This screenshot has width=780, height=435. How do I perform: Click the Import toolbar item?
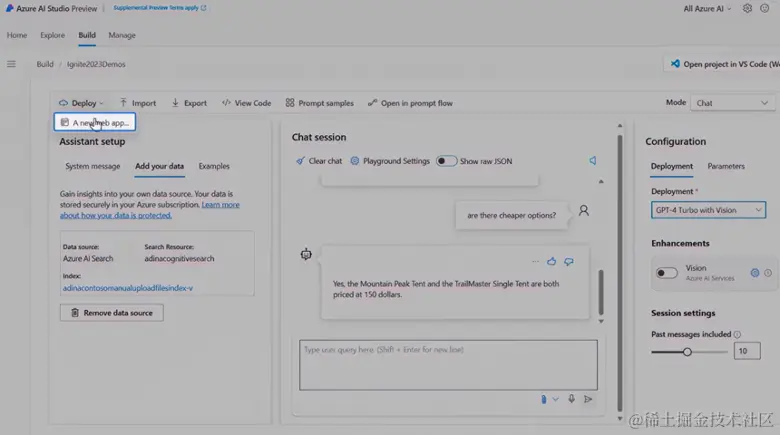138,103
